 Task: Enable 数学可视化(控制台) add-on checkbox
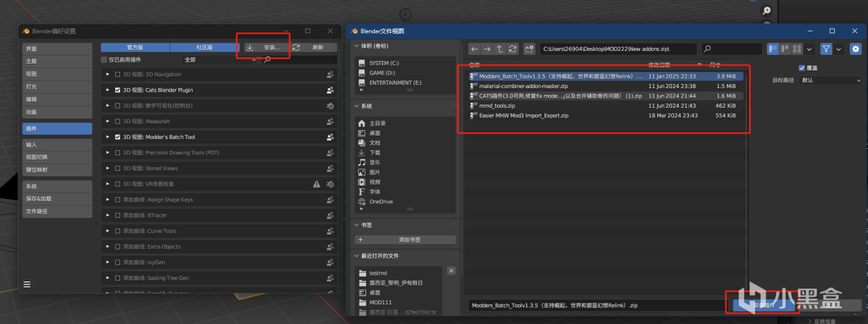pyautogui.click(x=118, y=106)
